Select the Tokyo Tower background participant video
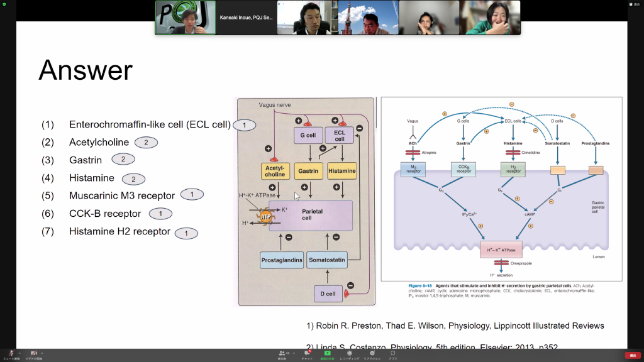This screenshot has width=644, height=362. tap(368, 18)
